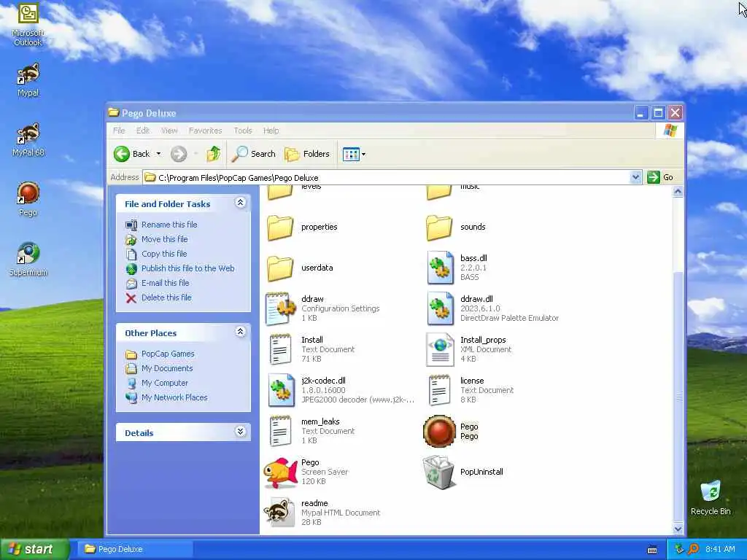
Task: Open the Favorites menu
Action: pos(205,131)
